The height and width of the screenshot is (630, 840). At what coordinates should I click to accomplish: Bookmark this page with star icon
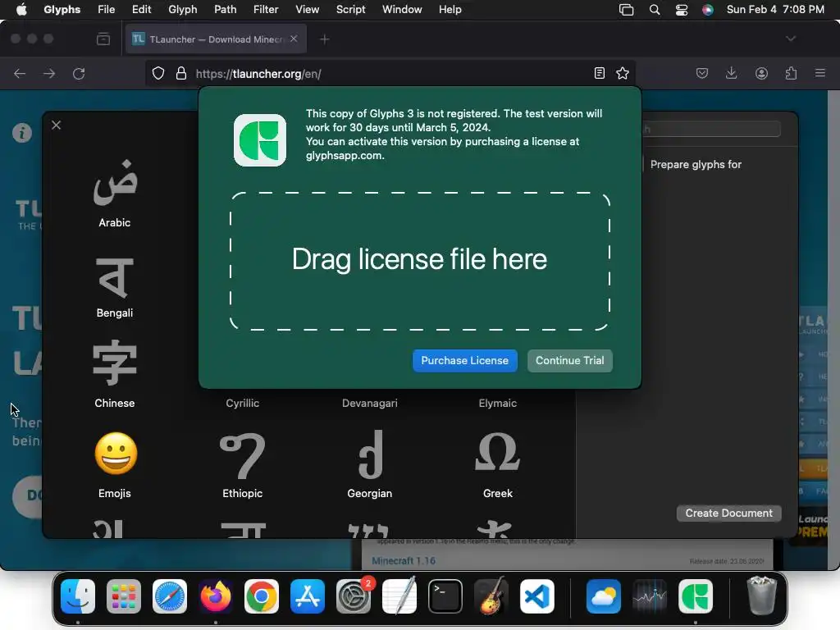click(623, 73)
